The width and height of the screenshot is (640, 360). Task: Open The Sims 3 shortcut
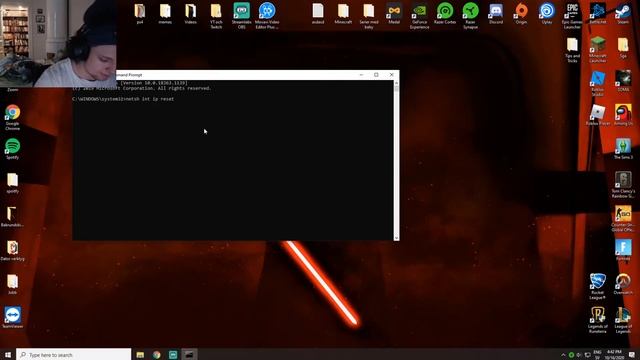pos(623,148)
